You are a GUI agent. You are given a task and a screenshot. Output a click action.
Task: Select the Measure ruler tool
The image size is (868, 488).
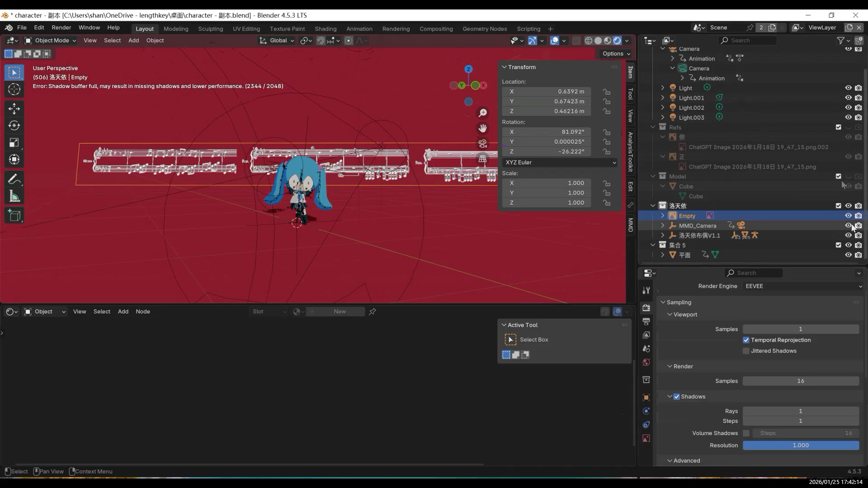click(14, 197)
